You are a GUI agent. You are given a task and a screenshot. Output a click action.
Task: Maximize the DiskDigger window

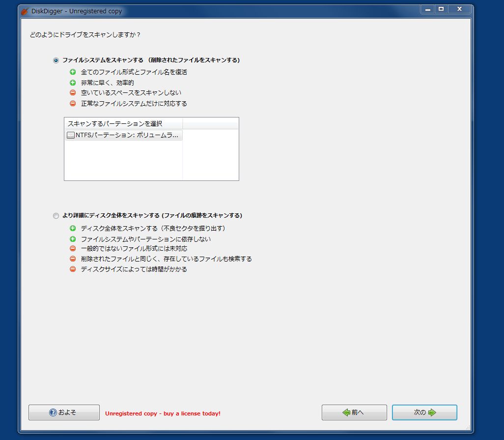coord(441,9)
